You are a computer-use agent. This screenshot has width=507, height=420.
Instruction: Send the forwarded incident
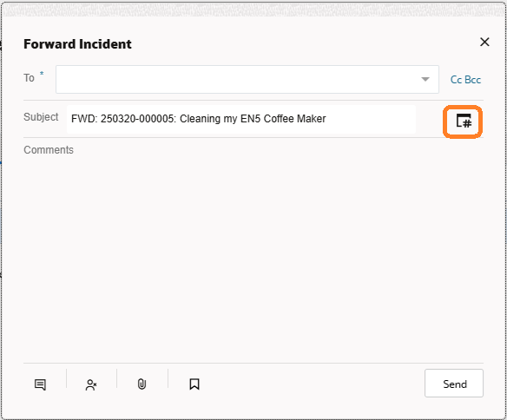click(x=454, y=384)
